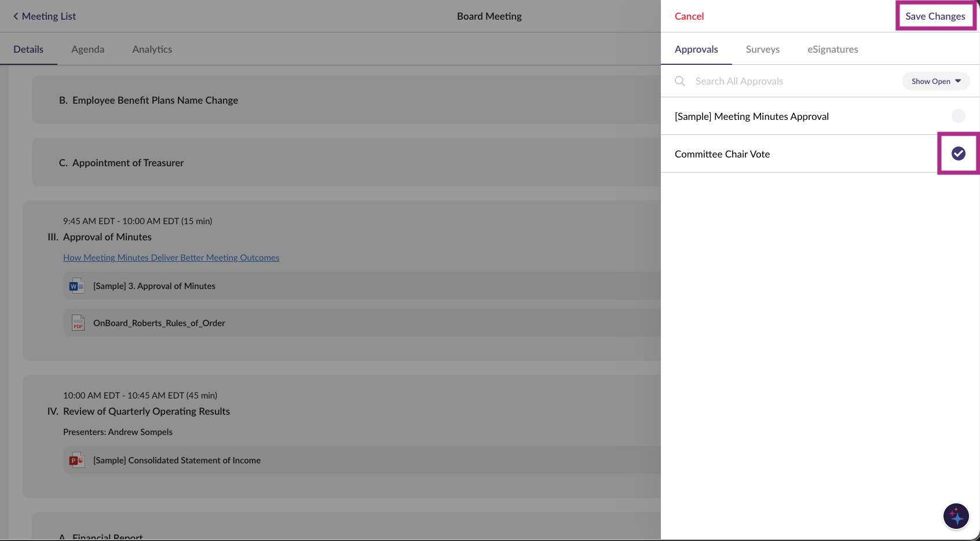Switch to the Analytics tab
This screenshot has width=980, height=541.
click(152, 49)
